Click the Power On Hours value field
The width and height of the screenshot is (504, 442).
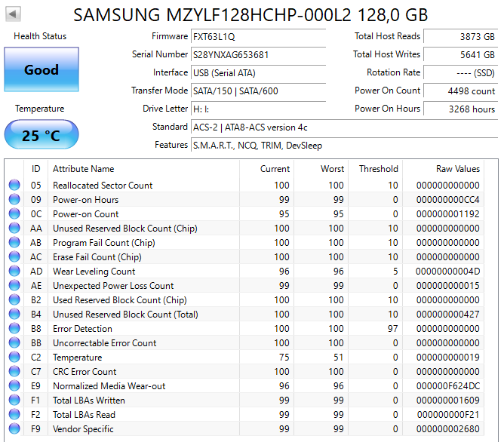pos(459,109)
